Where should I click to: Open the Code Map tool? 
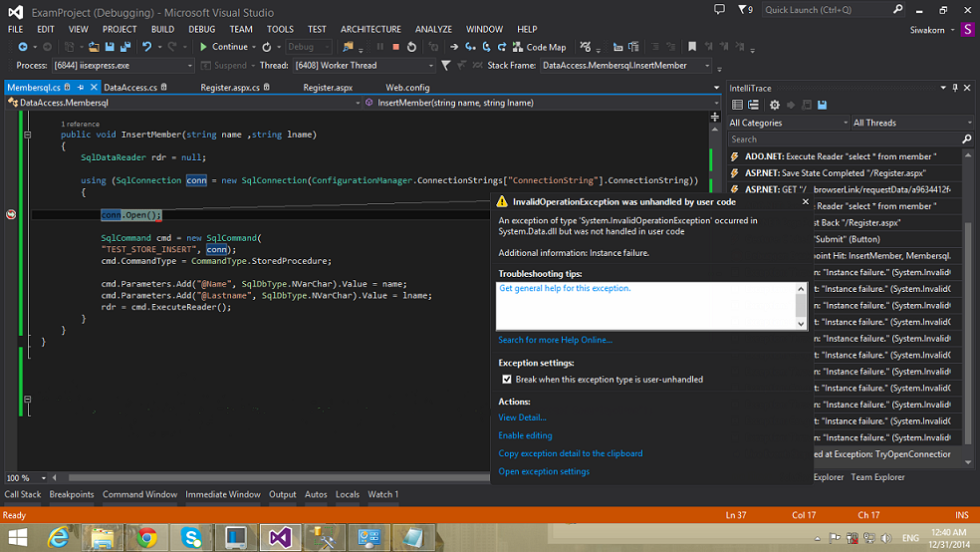click(x=540, y=47)
